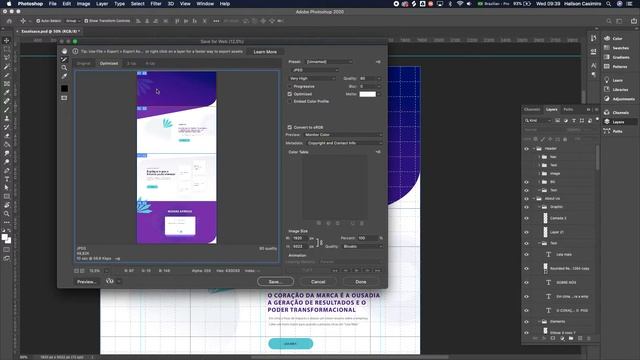Click the macOS Spotlight search icon
Screen dimensions: 640x360
click(608, 4)
